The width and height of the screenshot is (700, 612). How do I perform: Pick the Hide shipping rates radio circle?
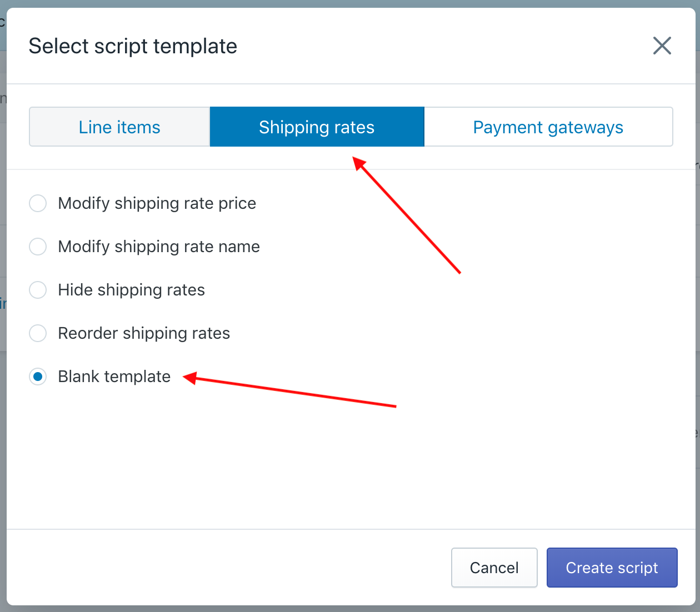[38, 290]
